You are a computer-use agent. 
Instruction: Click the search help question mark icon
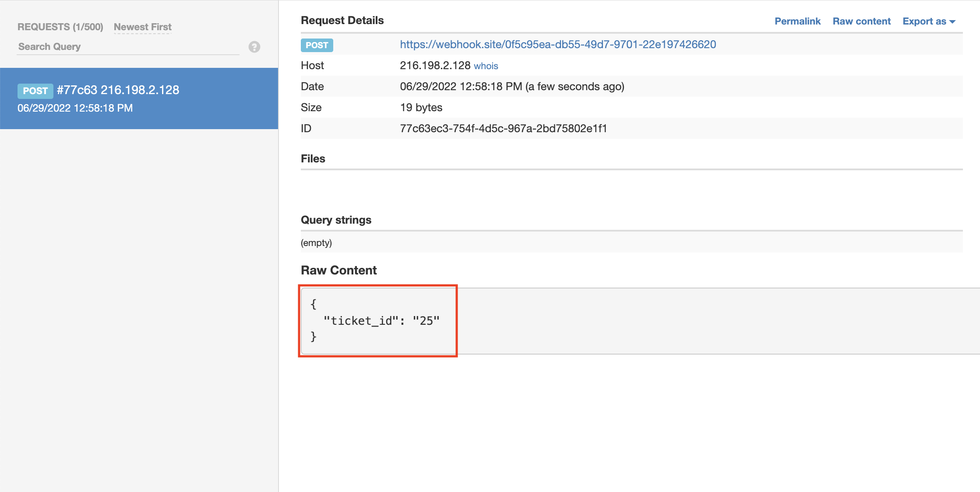(254, 47)
